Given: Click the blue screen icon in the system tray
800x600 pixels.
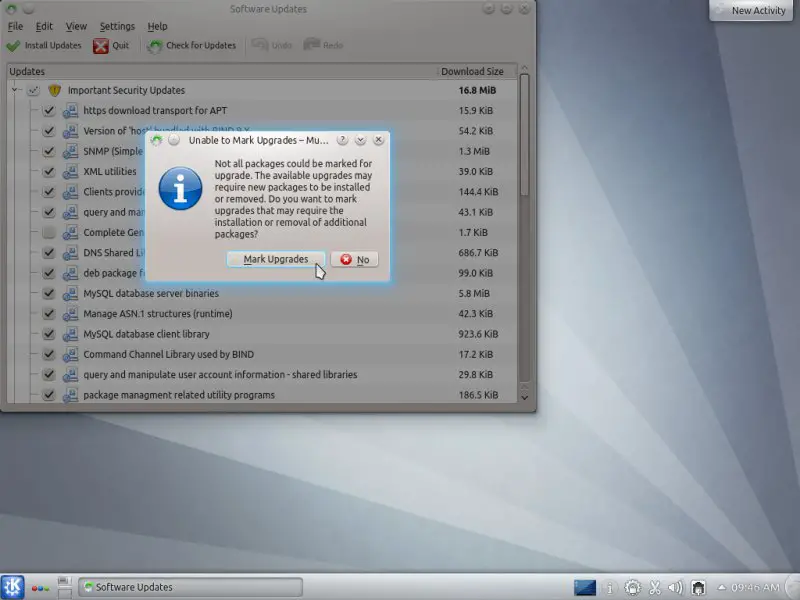Looking at the screenshot, I should (585, 587).
